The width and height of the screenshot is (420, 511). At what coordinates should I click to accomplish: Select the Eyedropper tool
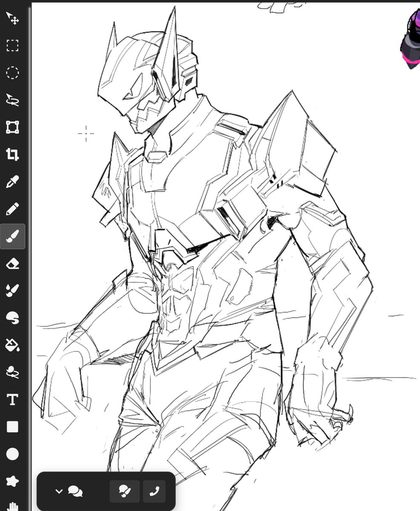tap(12, 182)
